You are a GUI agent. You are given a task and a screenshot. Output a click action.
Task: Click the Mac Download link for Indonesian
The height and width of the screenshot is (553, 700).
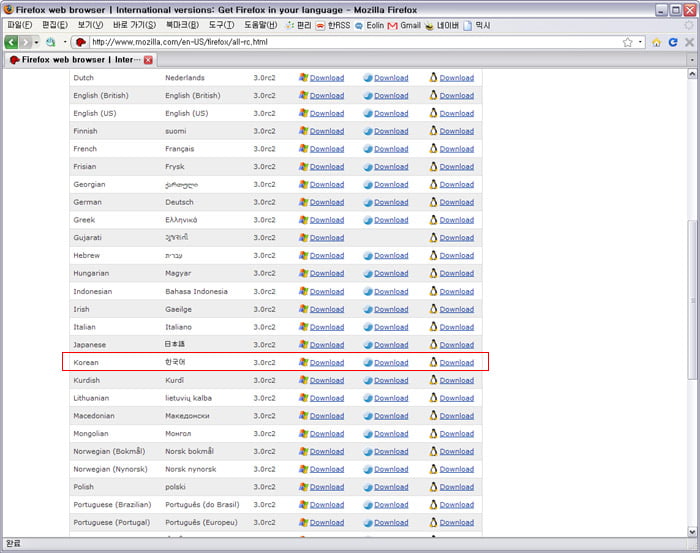pos(391,291)
